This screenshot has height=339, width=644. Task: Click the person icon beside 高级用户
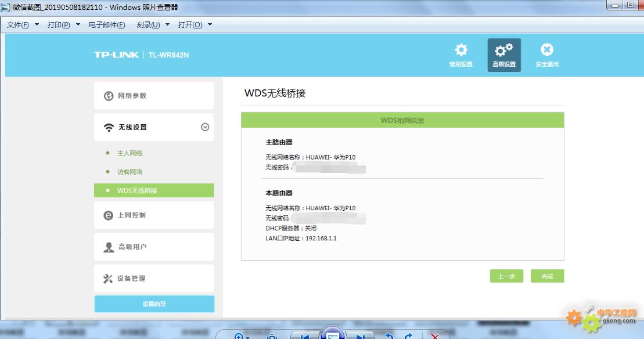click(x=109, y=247)
